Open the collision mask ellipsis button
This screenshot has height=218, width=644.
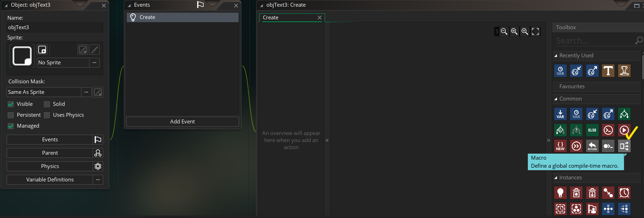tap(86, 92)
